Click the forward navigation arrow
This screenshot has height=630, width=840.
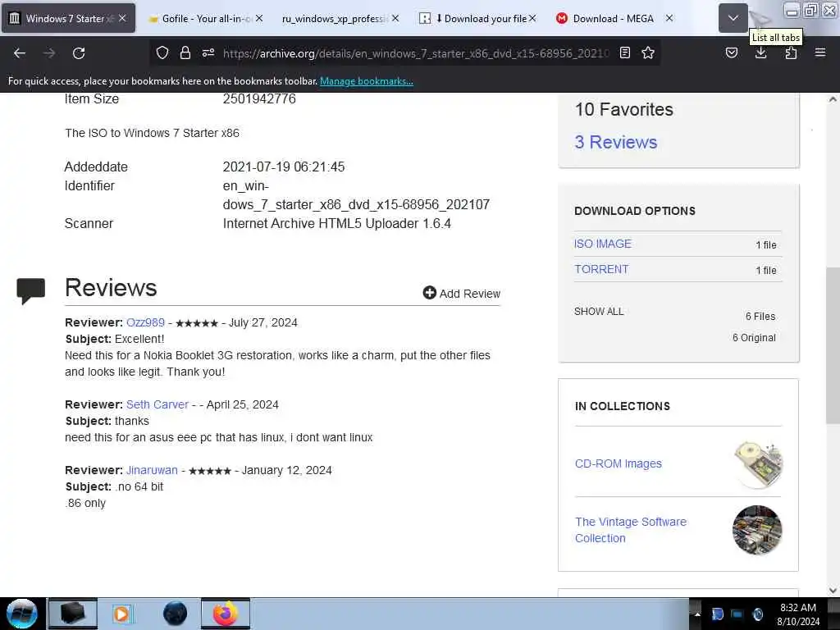point(49,53)
